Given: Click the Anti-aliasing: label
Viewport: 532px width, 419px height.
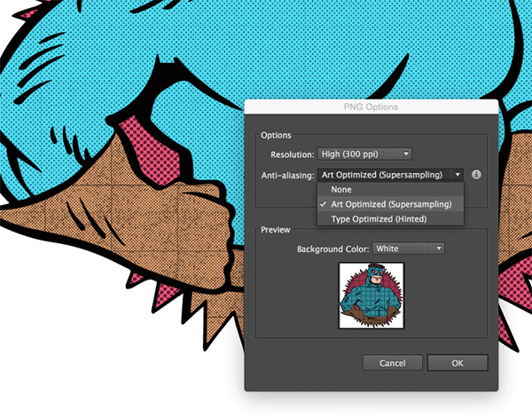Looking at the screenshot, I should 287,176.
